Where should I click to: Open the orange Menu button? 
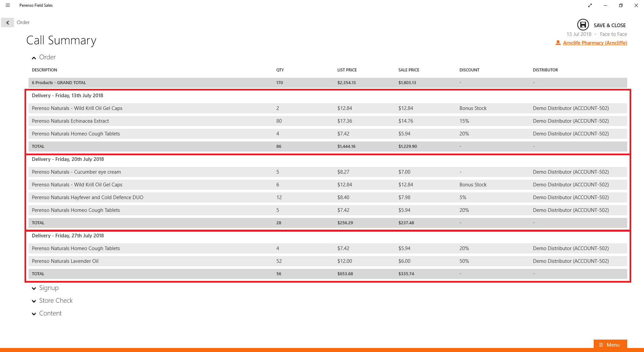pos(610,345)
